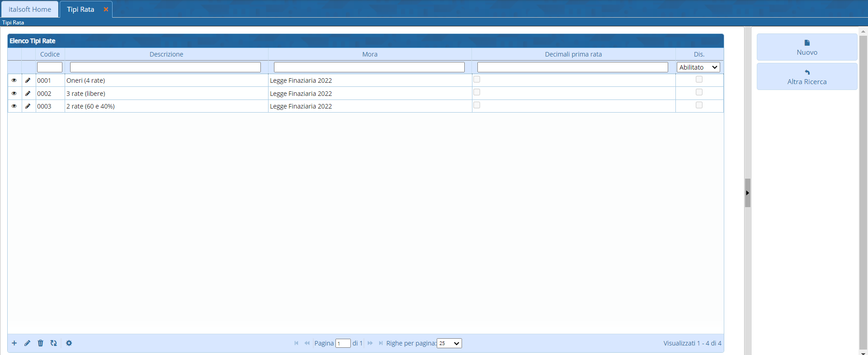The width and height of the screenshot is (868, 355).
Task: Click the Altra Ricerca button
Action: tap(807, 77)
